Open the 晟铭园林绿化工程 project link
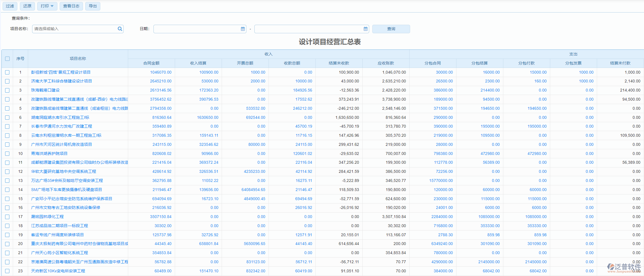Image resolution: width=644 pixels, height=276 pixels. [47, 217]
